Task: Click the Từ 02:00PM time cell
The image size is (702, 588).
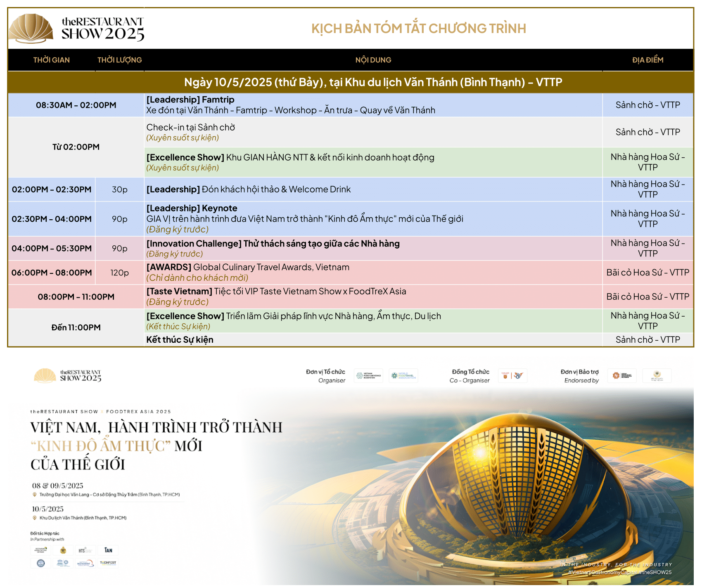Action: (x=76, y=147)
